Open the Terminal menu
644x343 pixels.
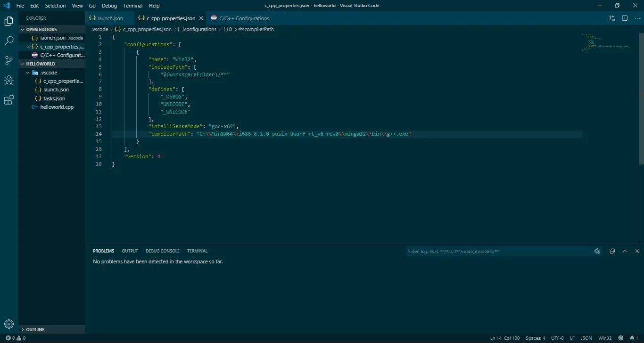coord(132,6)
